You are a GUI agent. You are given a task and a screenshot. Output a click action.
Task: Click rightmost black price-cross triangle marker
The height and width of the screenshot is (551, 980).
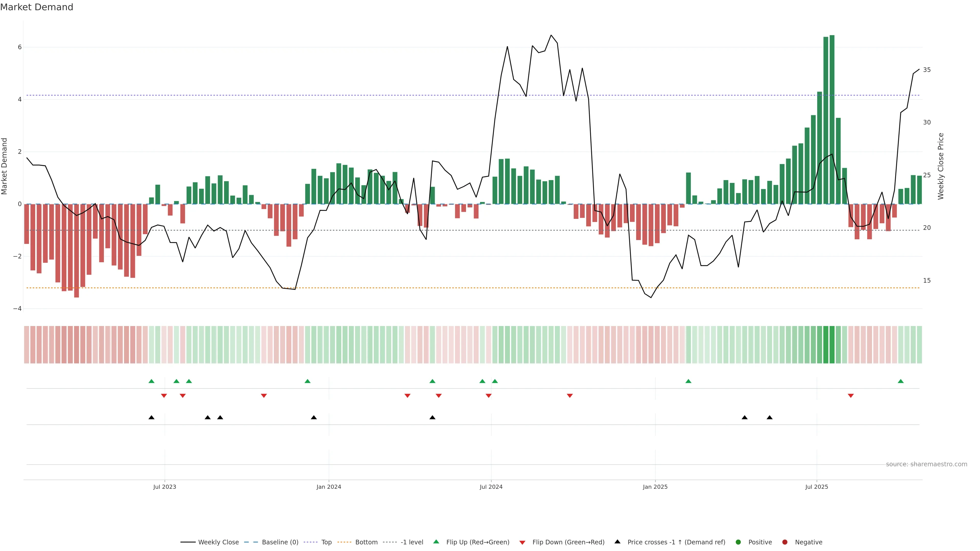pyautogui.click(x=770, y=418)
